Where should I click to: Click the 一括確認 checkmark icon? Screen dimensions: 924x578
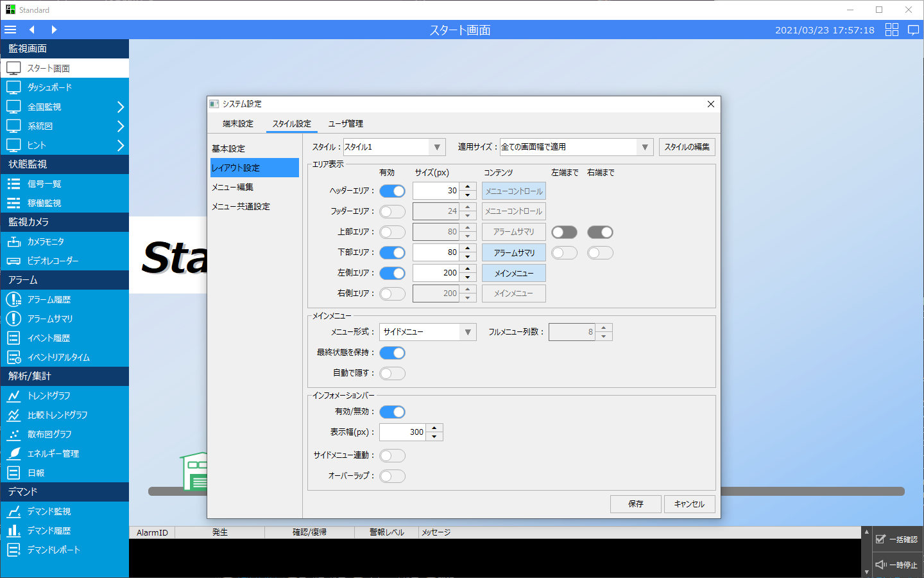880,539
